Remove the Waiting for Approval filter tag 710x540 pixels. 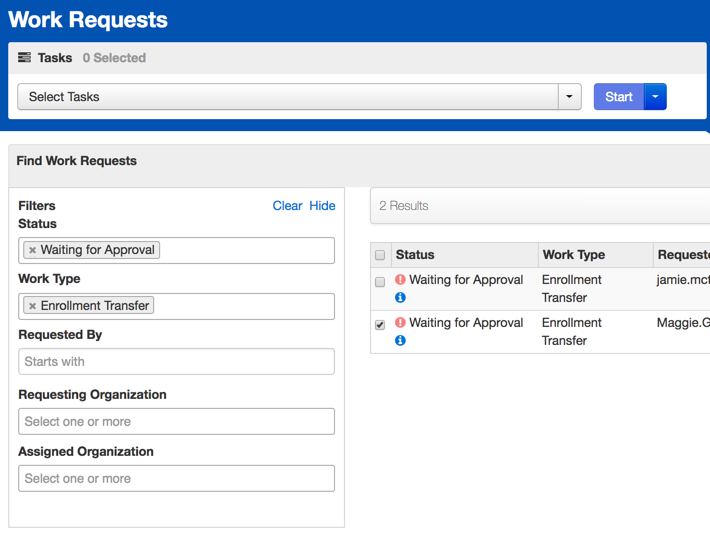pos(33,250)
